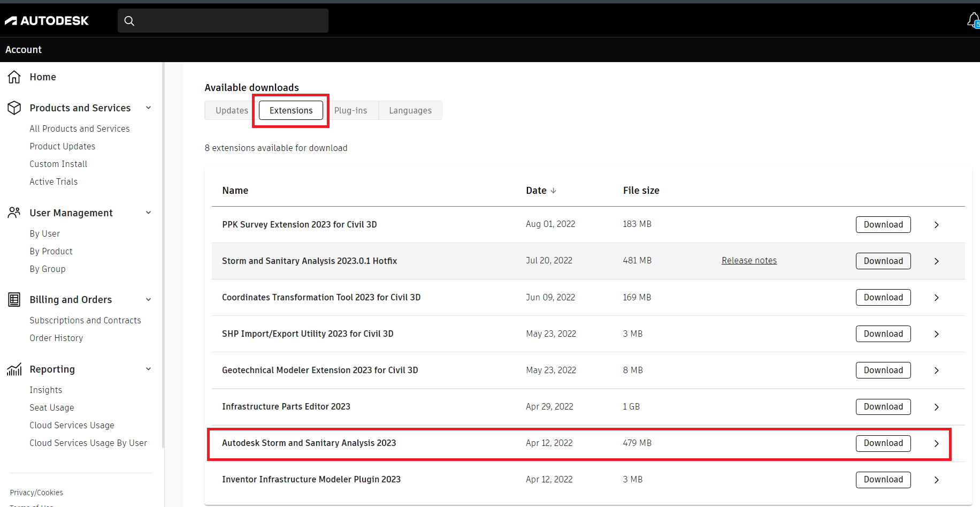The width and height of the screenshot is (980, 507).
Task: Collapse the Products and Services section
Action: click(148, 108)
